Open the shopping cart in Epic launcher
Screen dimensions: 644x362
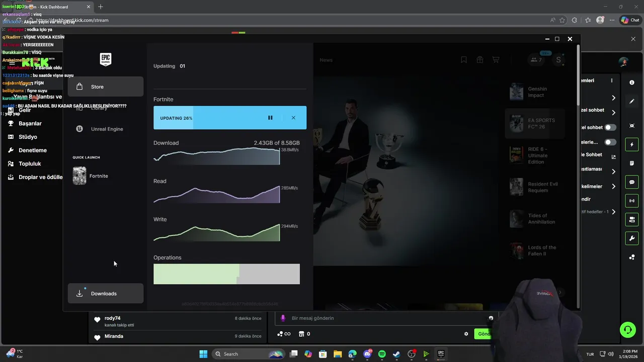[496, 59]
